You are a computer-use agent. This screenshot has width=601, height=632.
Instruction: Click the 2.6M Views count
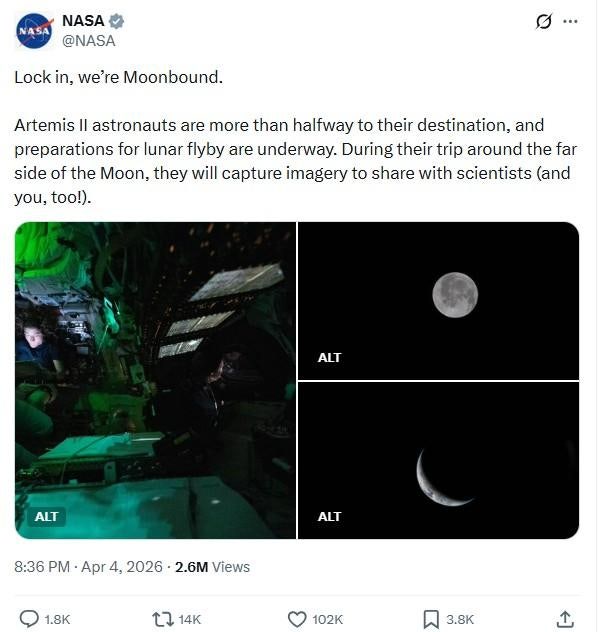pyautogui.click(x=212, y=567)
